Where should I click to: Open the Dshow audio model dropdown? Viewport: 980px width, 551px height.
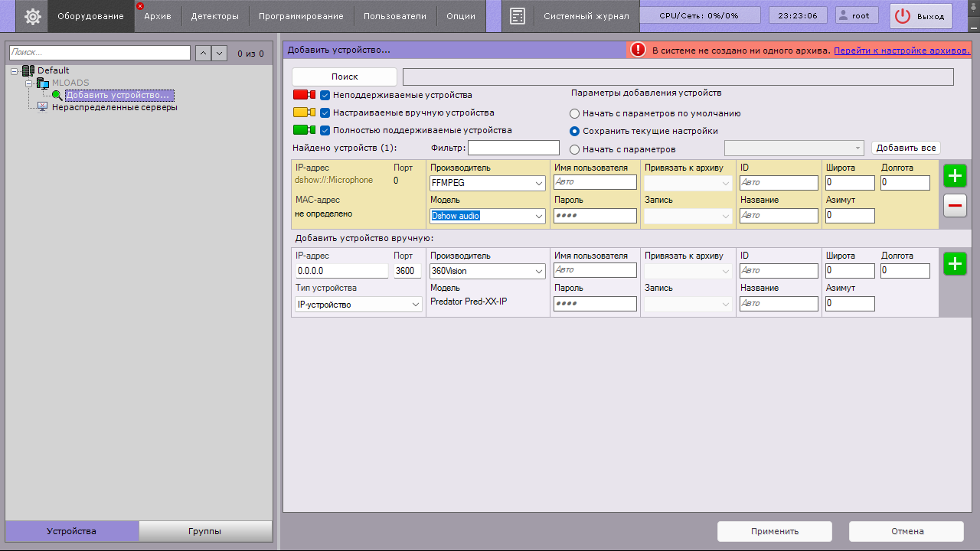tap(488, 216)
